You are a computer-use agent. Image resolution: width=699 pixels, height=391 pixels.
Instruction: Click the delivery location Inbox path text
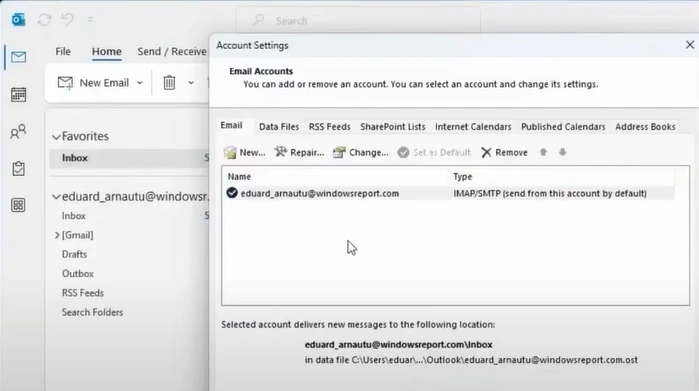click(399, 345)
